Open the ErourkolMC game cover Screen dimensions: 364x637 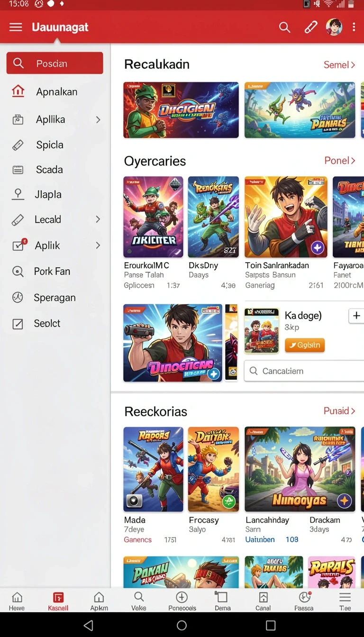[x=153, y=217]
